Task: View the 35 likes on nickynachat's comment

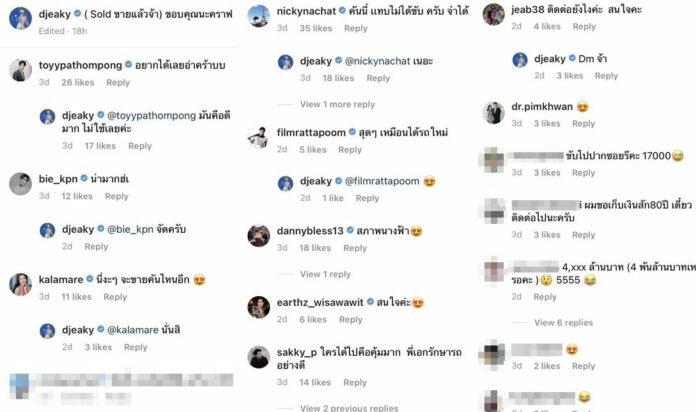Action: pos(316,28)
